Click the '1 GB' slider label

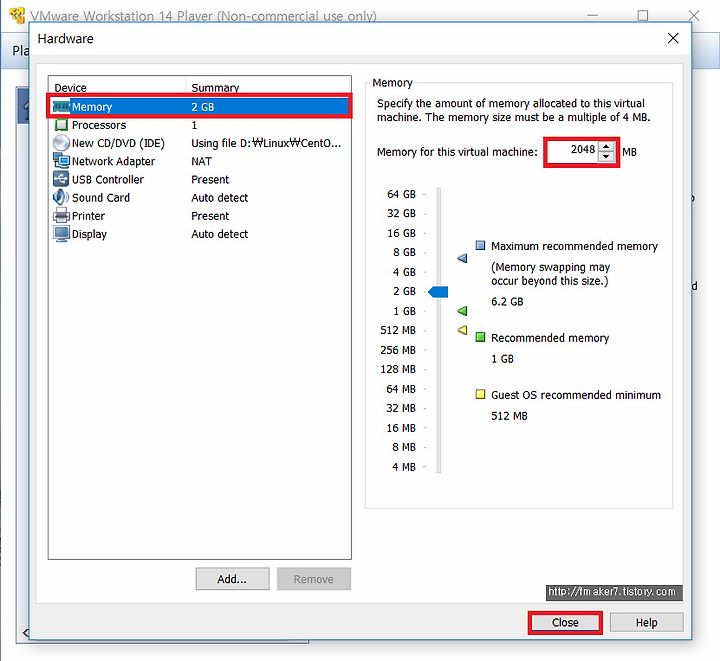click(404, 311)
